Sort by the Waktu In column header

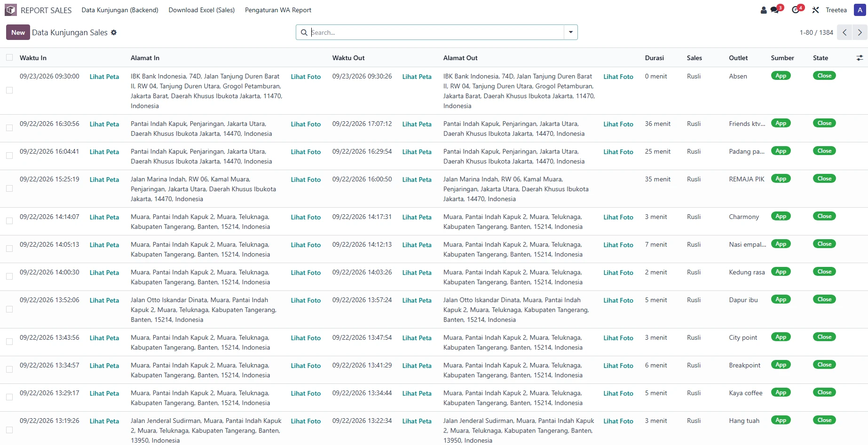point(33,58)
